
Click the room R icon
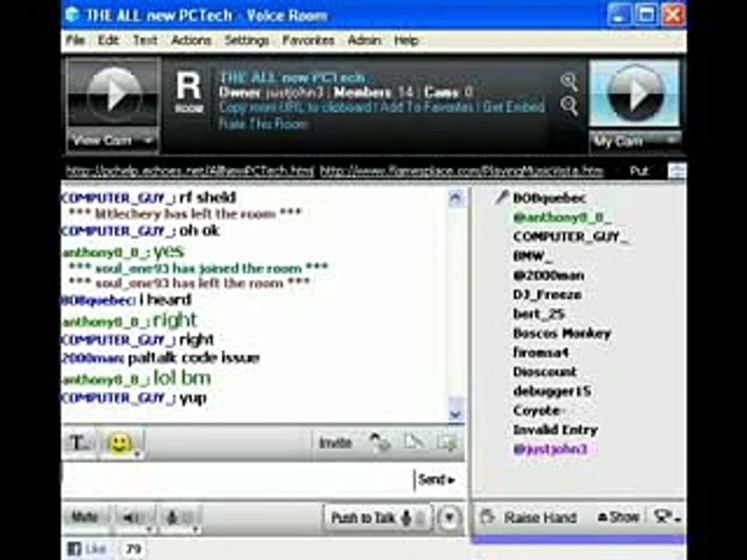click(x=188, y=92)
